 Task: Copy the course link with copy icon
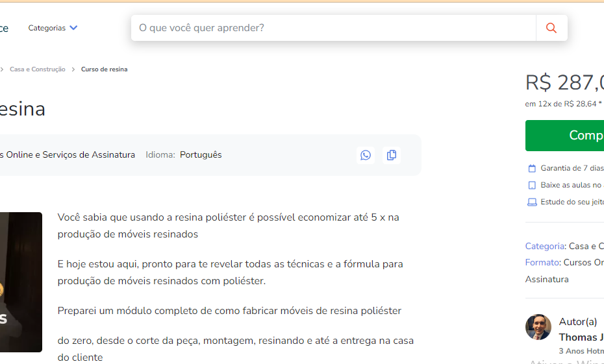[392, 155]
